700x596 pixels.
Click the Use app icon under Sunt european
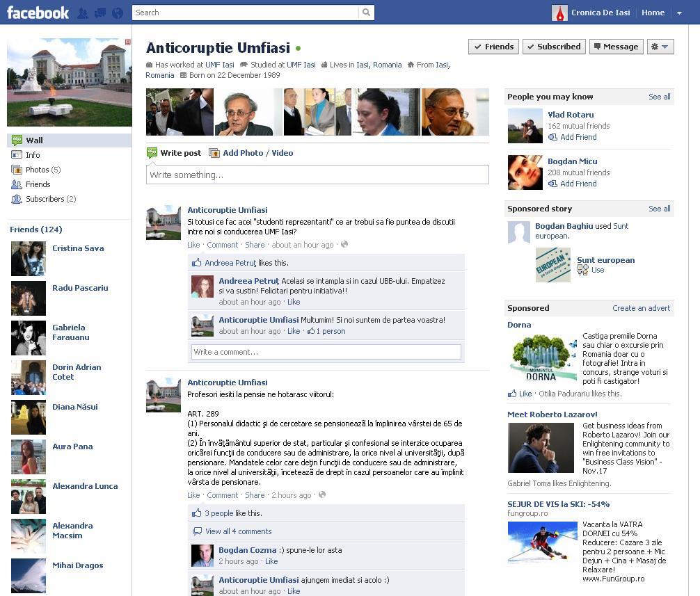coord(582,270)
